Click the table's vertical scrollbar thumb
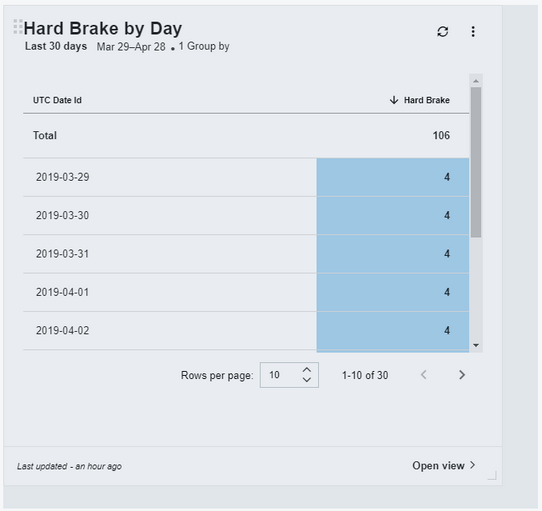Image resolution: width=542 pixels, height=511 pixels. coord(476,162)
